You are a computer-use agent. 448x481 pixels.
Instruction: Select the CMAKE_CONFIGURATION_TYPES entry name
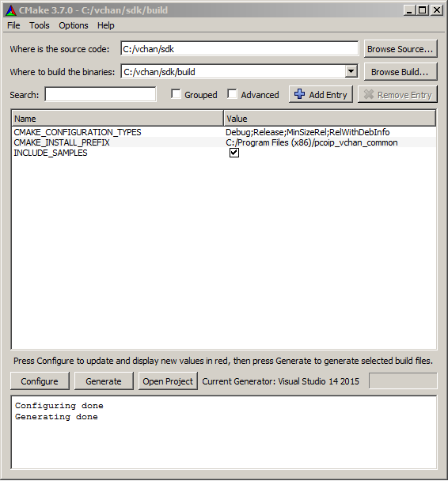click(78, 132)
